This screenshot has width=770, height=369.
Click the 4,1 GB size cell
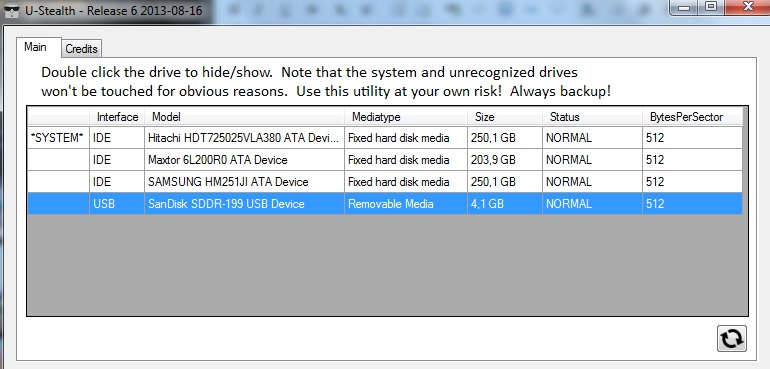pyautogui.click(x=505, y=203)
